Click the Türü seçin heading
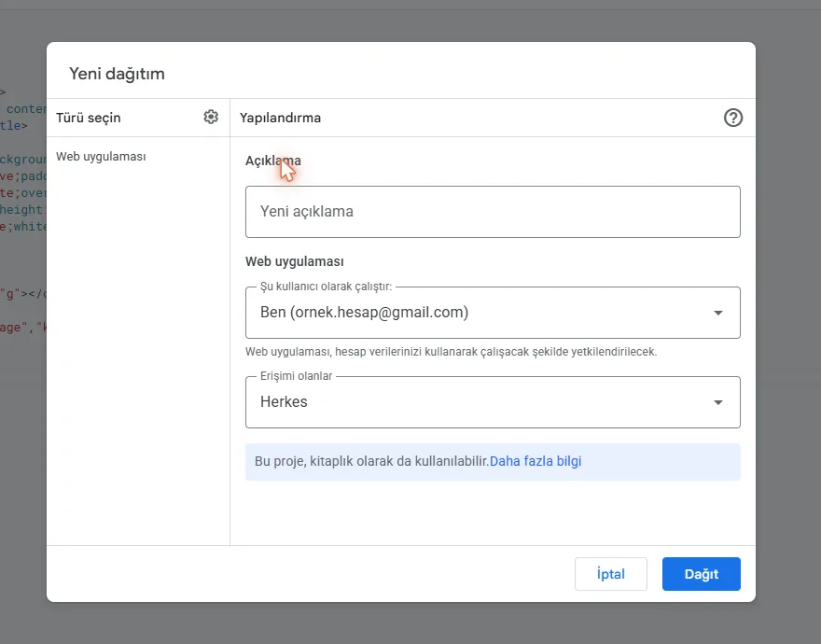 point(89,118)
